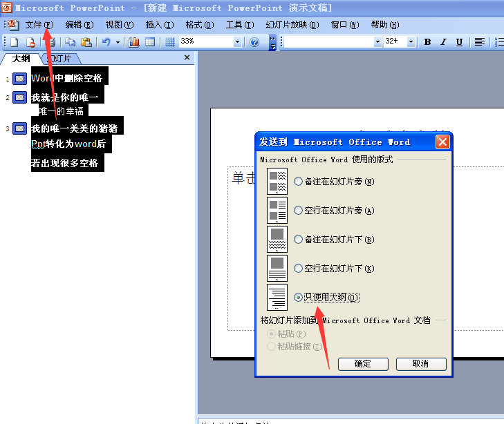Click outline text 我就是你的唯一
The width and height of the screenshot is (504, 424).
64,97
